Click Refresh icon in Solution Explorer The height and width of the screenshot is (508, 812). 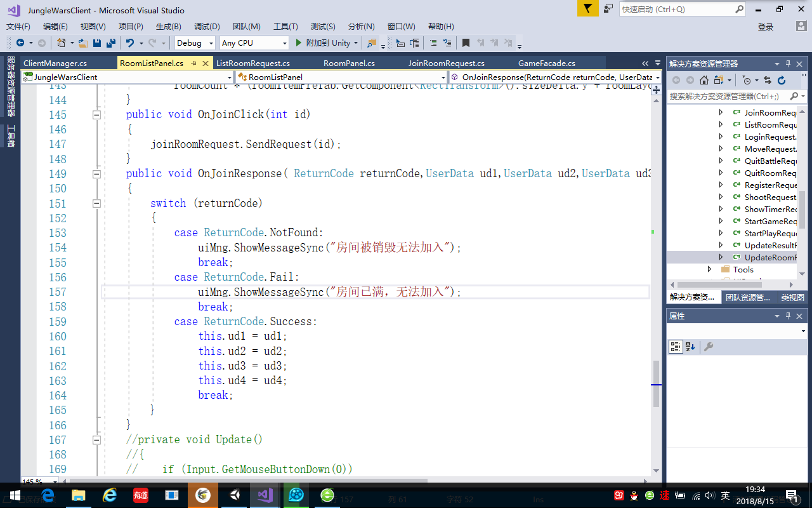point(782,80)
